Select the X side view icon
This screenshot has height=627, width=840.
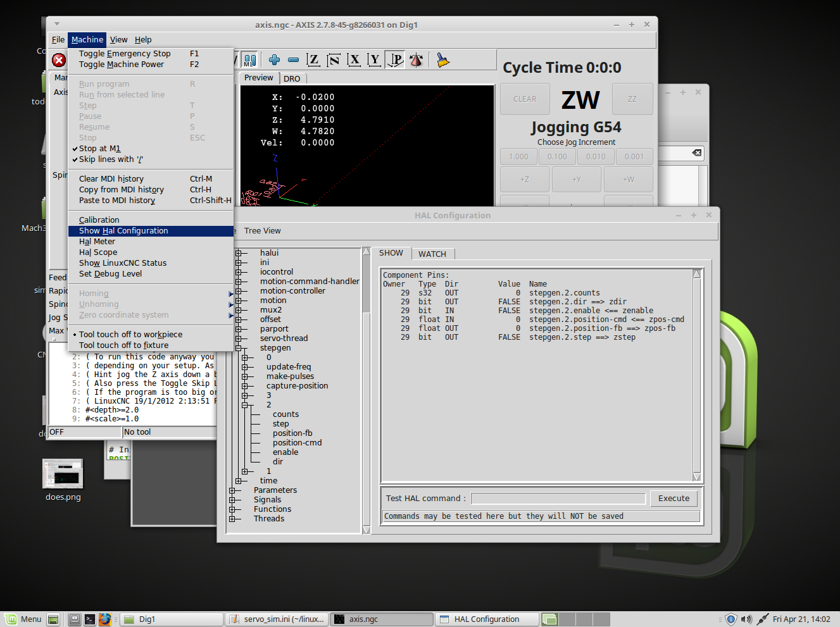[x=354, y=60]
